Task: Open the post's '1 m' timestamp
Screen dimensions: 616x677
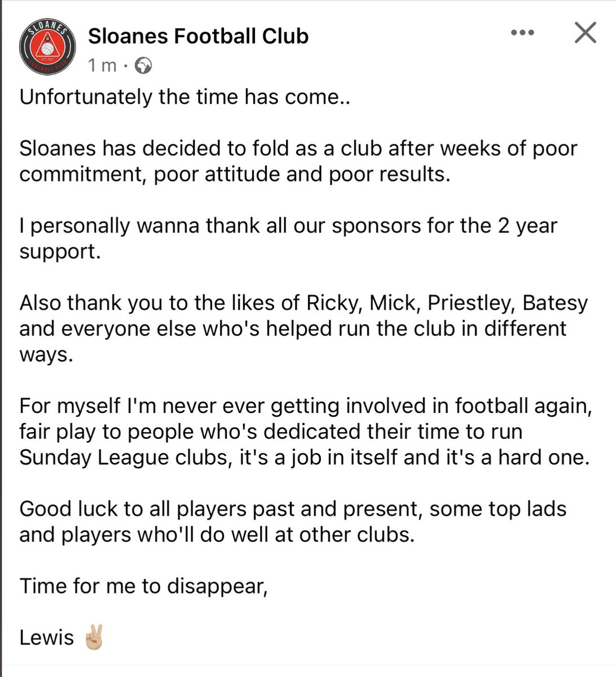Action: pos(102,66)
